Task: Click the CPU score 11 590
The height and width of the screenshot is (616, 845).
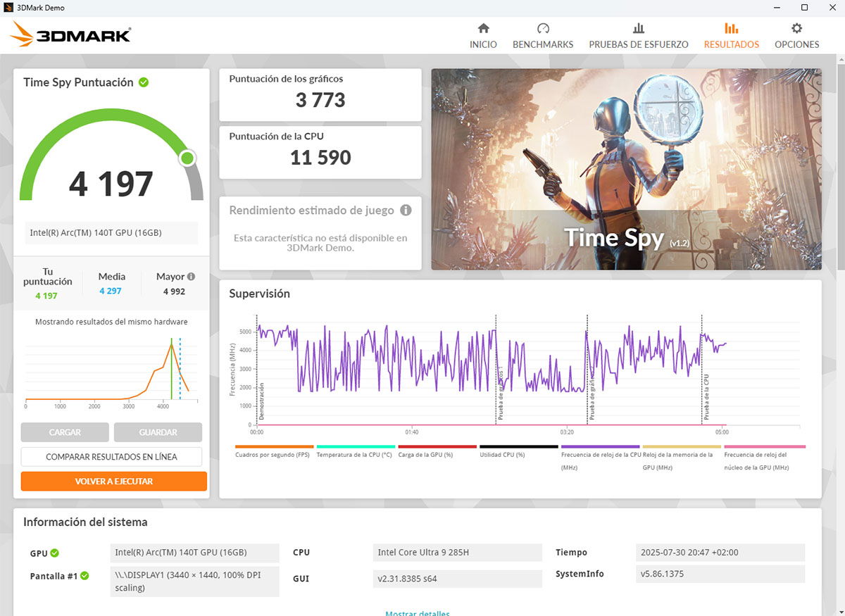Action: [x=320, y=158]
